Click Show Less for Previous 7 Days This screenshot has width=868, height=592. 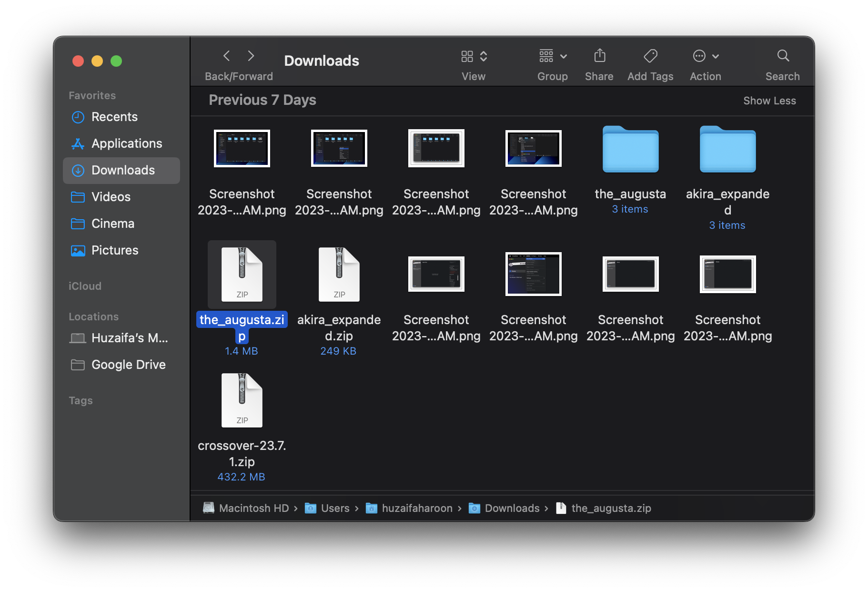click(769, 101)
